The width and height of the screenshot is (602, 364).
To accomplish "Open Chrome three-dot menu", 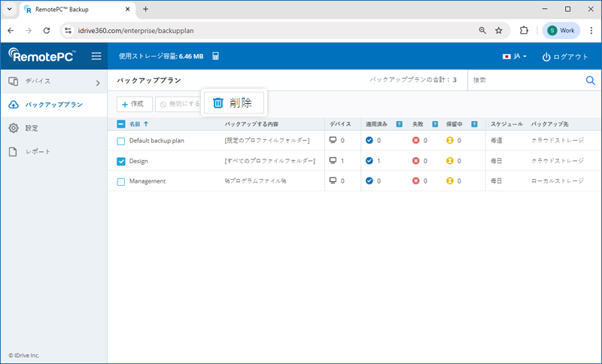I will (x=591, y=31).
